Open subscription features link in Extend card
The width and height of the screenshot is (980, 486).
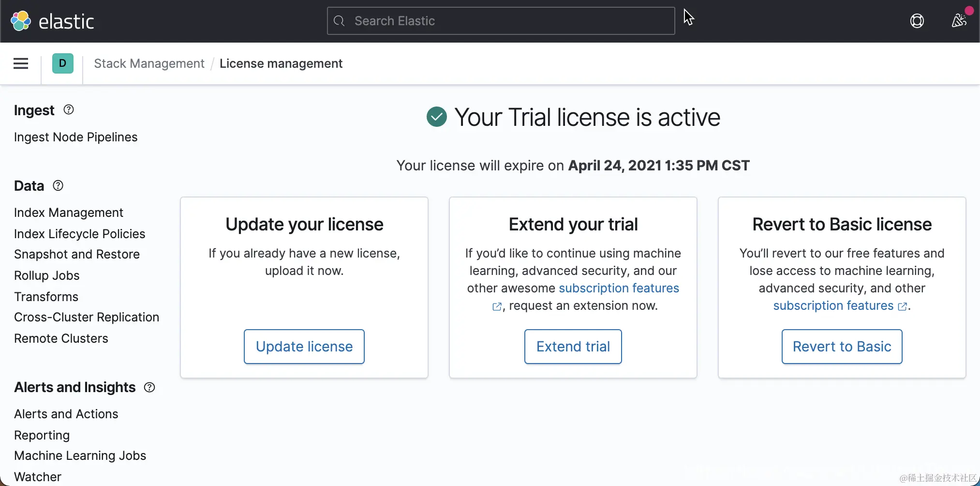[x=619, y=288]
